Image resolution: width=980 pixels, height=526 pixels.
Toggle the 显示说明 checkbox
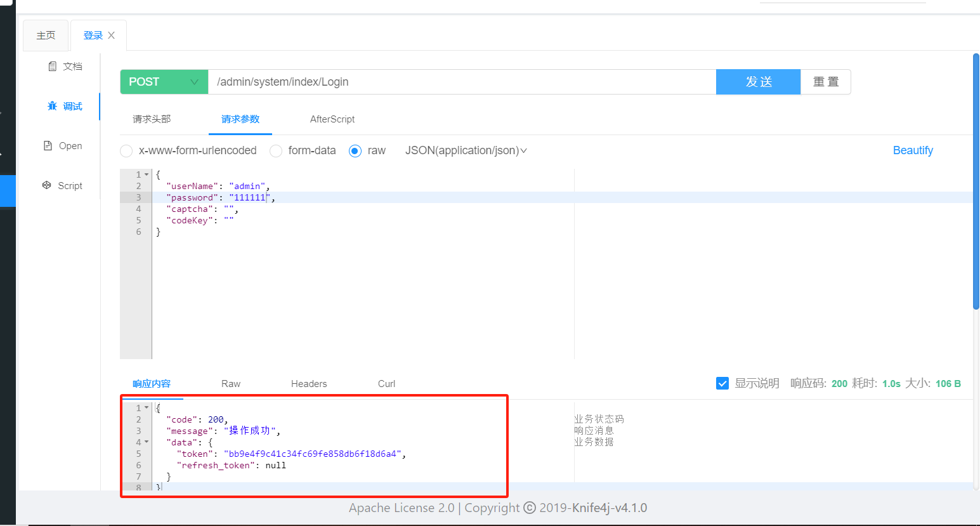coord(722,383)
